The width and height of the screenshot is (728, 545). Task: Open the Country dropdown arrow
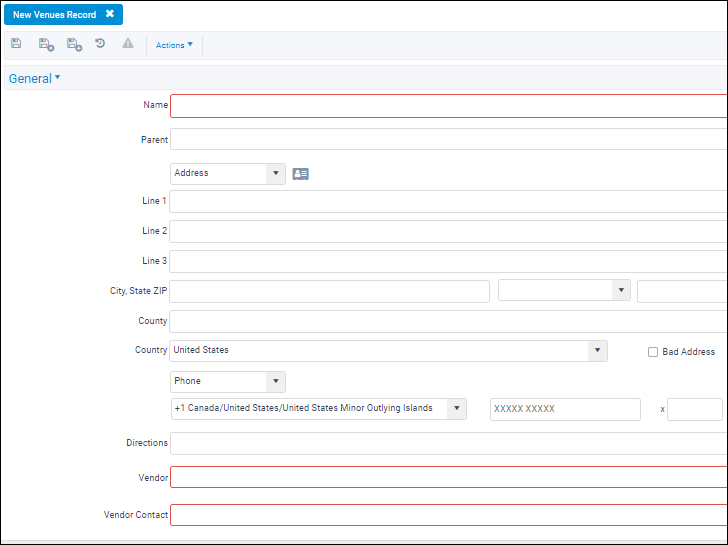point(598,350)
